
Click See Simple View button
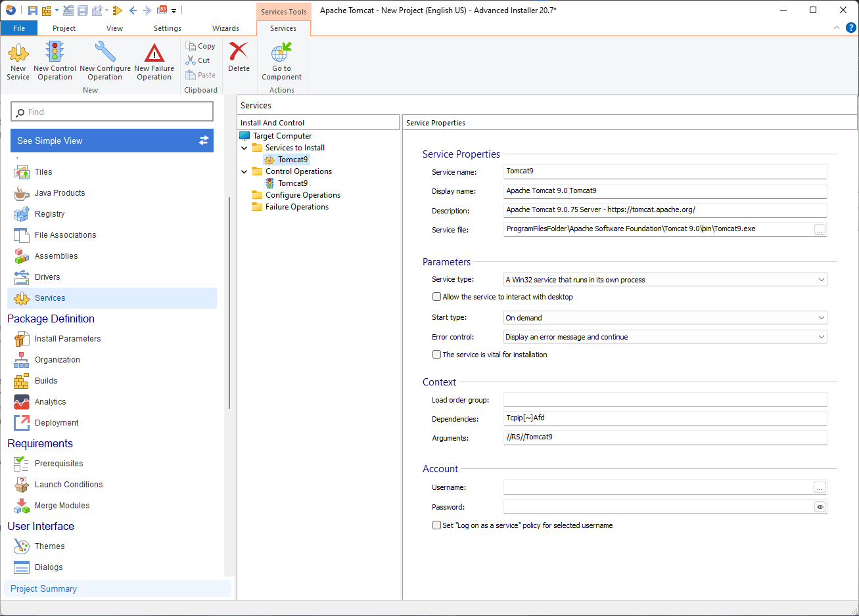pyautogui.click(x=112, y=141)
